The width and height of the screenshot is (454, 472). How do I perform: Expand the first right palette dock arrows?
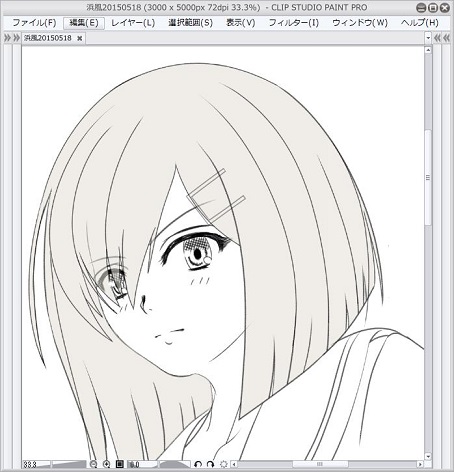pyautogui.click(x=437, y=38)
